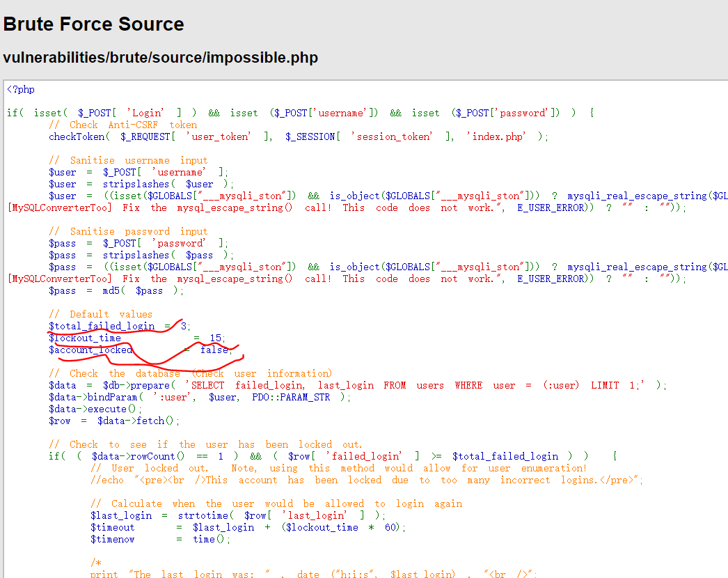This screenshot has height=578, width=728.
Task: Click the $timeout = $last_login + line
Action: click(x=248, y=528)
